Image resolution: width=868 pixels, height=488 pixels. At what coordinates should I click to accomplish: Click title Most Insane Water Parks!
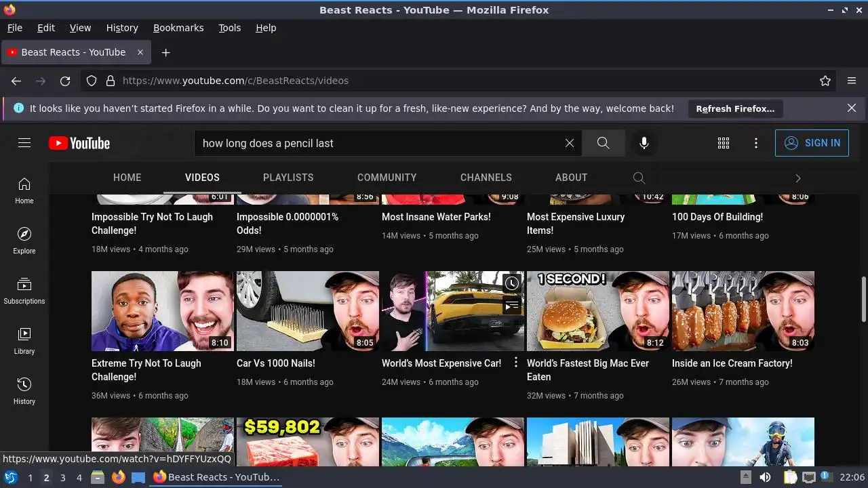pos(436,217)
